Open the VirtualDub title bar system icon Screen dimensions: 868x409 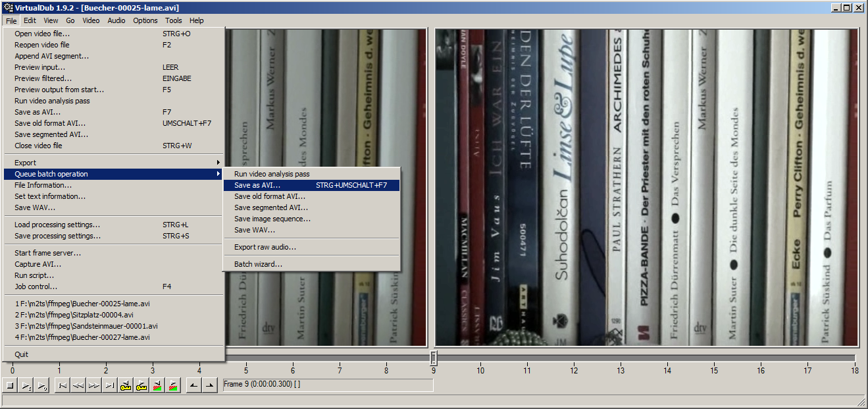[x=7, y=7]
